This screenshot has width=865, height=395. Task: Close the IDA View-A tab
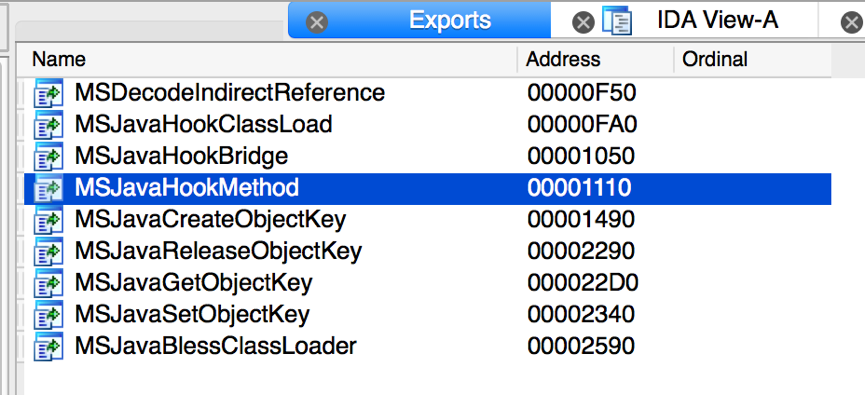[x=583, y=23]
